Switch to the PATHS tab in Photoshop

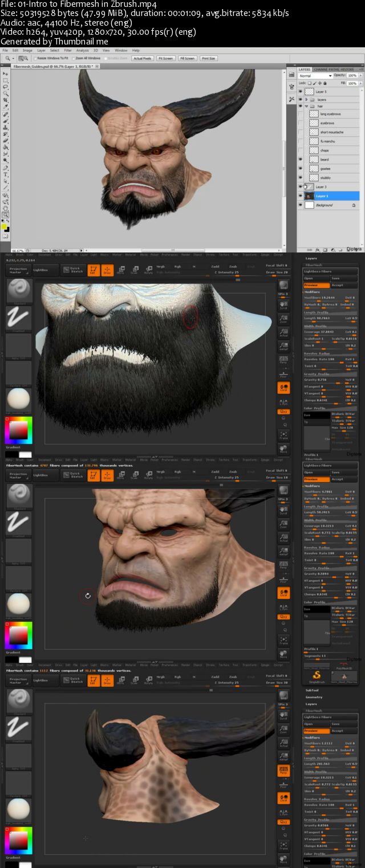pos(335,70)
